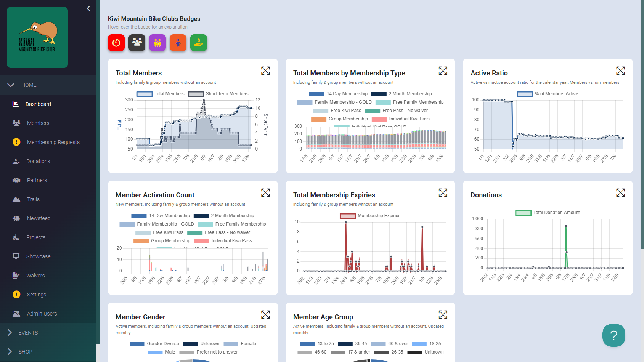
Task: Toggle Membership Expiries legend series
Action: 370,216
